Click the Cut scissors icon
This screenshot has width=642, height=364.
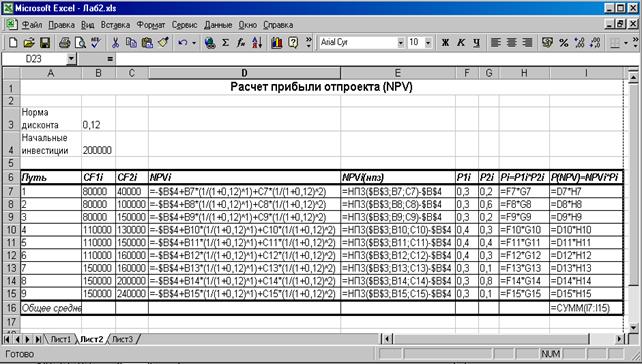tap(115, 43)
